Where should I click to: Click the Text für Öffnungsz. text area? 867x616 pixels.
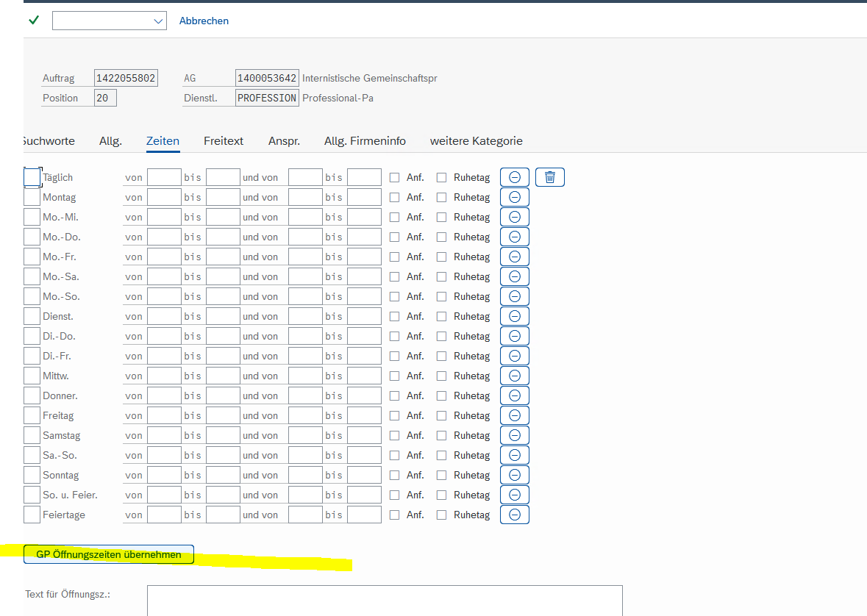tap(385, 601)
